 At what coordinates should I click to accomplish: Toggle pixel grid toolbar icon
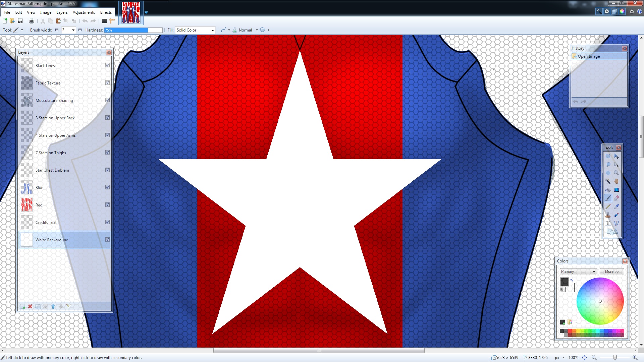(x=104, y=21)
